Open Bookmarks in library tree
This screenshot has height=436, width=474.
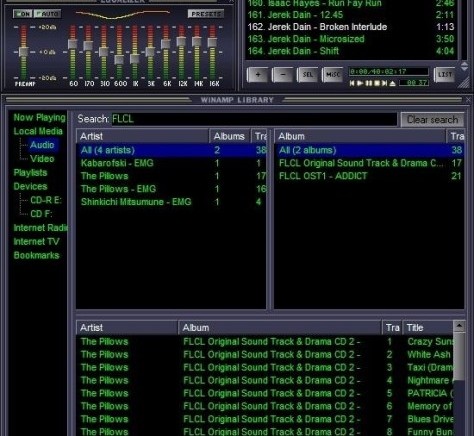coord(36,255)
